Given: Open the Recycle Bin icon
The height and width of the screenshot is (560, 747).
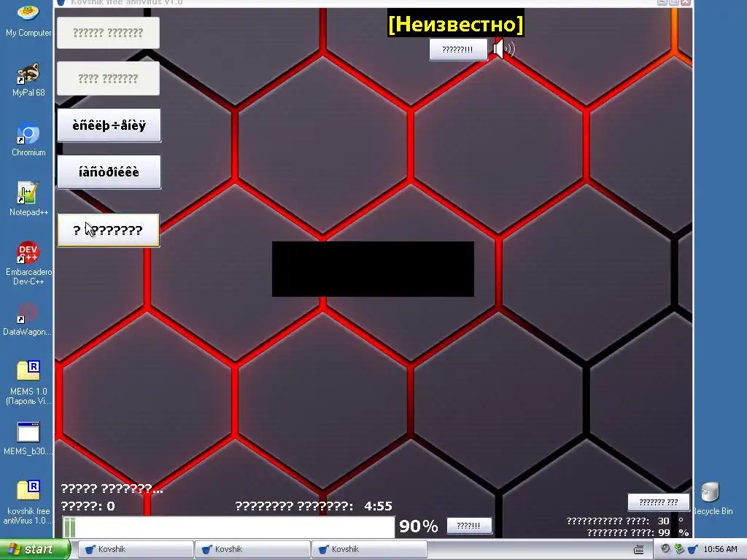Looking at the screenshot, I should pyautogui.click(x=712, y=499).
